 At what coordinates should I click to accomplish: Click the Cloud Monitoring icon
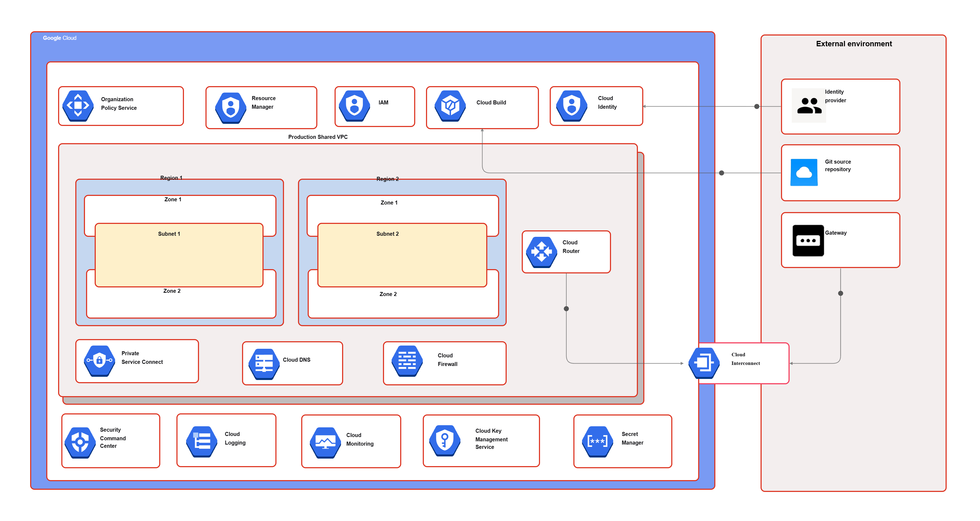pyautogui.click(x=326, y=442)
